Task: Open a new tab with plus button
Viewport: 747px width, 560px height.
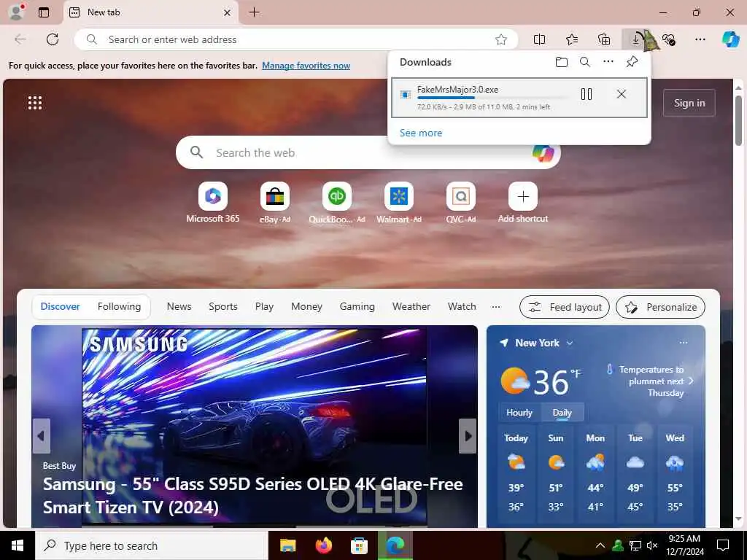Action: point(255,12)
